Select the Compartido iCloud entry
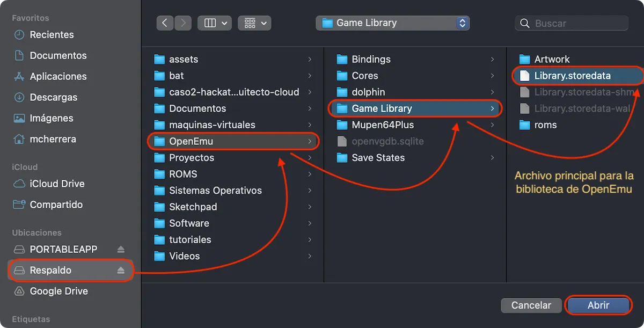Screen dimensions: 644x328 pos(54,205)
